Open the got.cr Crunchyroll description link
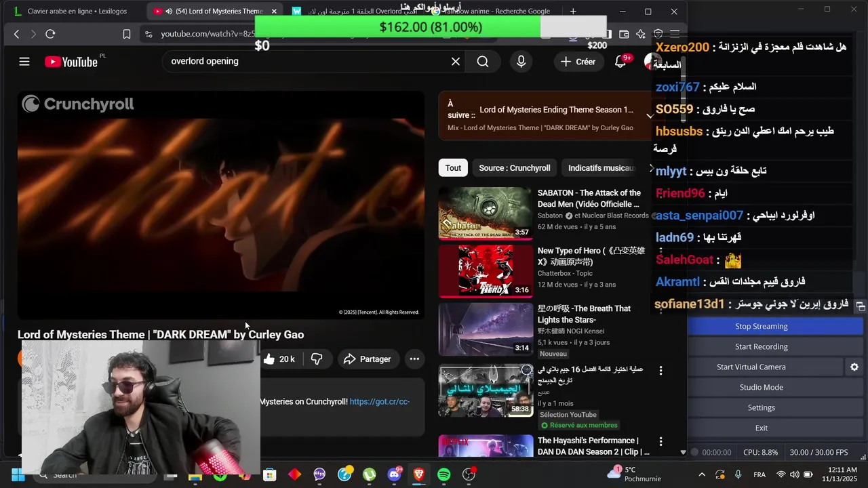This screenshot has width=868, height=488. (x=380, y=401)
